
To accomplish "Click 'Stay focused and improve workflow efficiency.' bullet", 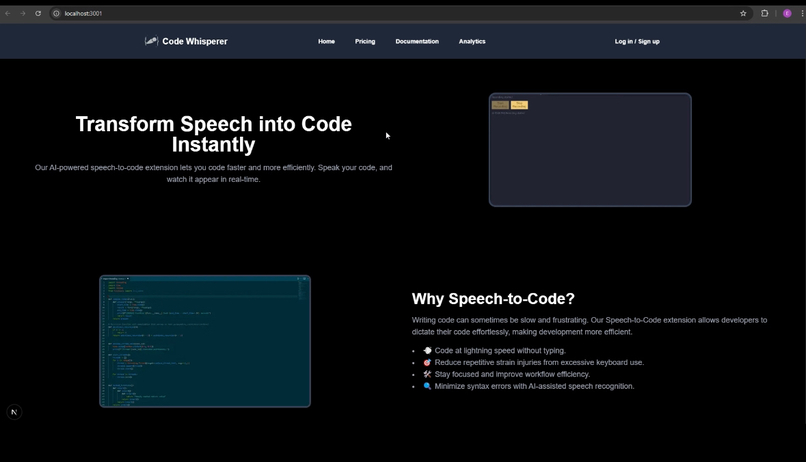I will click(x=512, y=374).
